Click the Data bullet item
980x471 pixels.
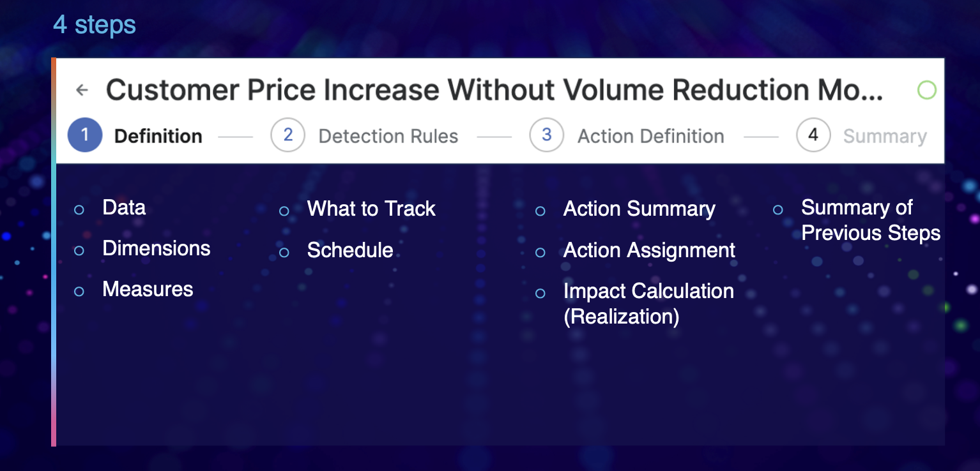(124, 208)
